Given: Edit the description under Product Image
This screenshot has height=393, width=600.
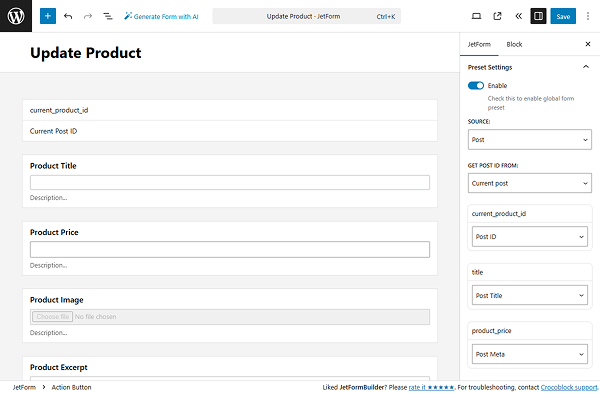Looking at the screenshot, I should point(48,333).
